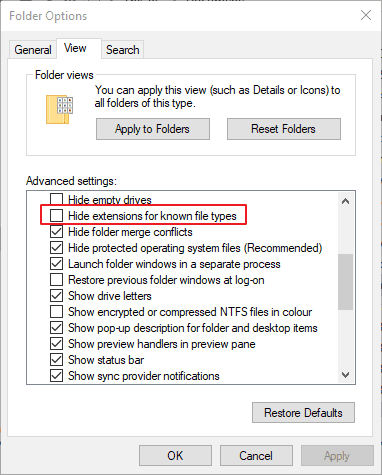Viewport: 382px width, 475px height.
Task: Uncheck Show drive letters
Action: pos(56,295)
